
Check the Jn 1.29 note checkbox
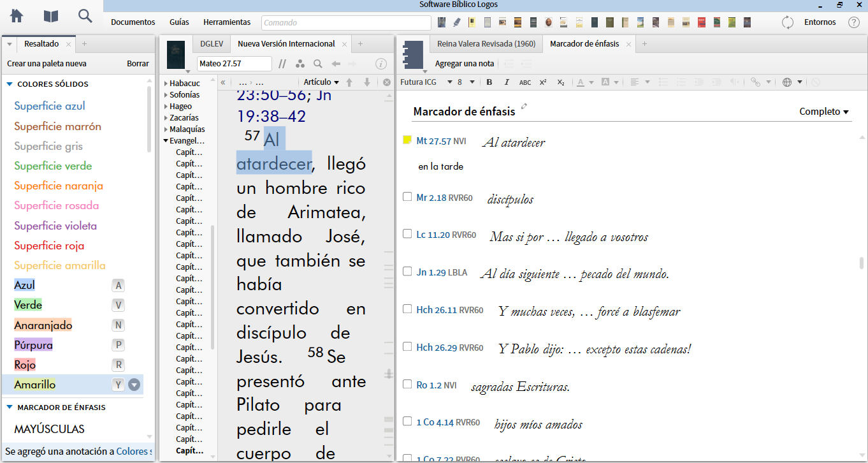click(407, 272)
